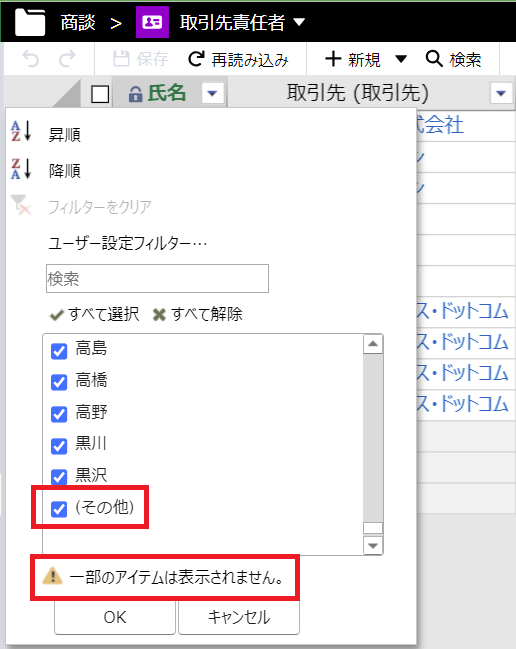Expand the 取引先責任者 view dropdown

coord(299,22)
